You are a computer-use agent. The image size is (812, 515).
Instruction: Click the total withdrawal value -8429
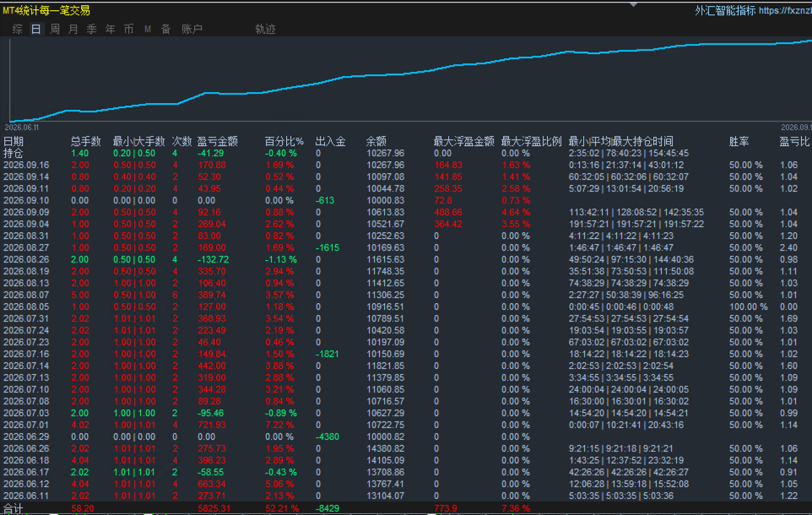click(328, 508)
